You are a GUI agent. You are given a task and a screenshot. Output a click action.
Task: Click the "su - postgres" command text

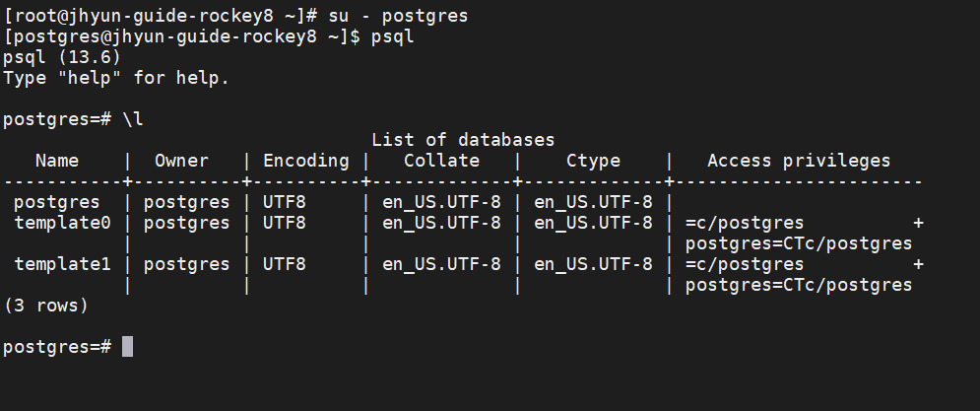(x=398, y=16)
